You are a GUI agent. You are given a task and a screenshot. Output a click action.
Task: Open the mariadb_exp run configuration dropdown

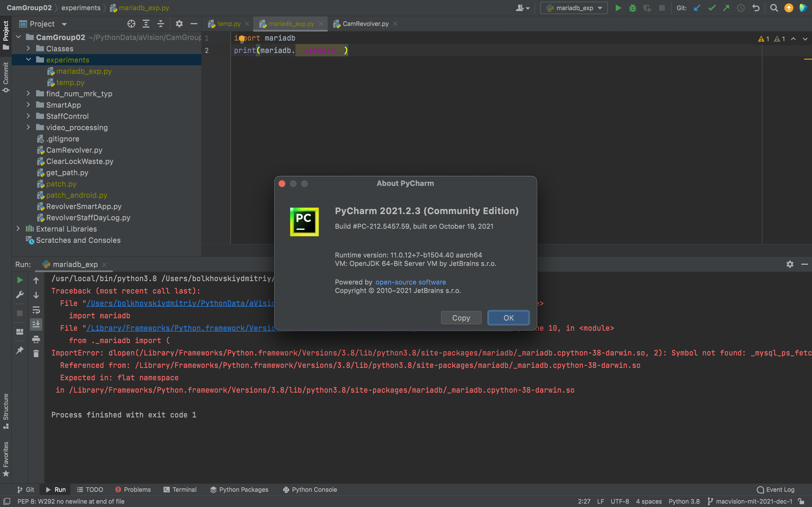[574, 8]
